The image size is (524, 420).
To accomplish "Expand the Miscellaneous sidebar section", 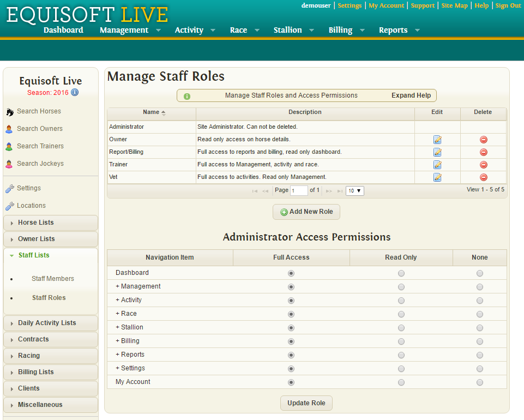I will [51, 405].
